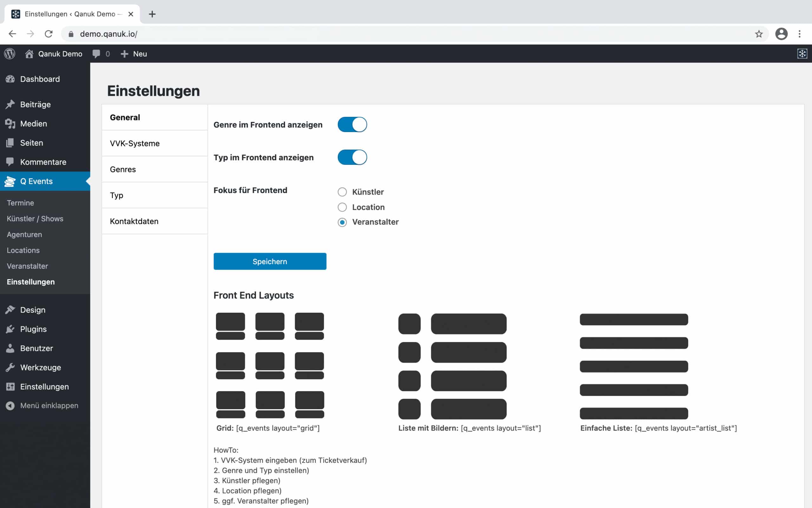This screenshot has height=508, width=812.
Task: Click the Medien media icon
Action: point(10,124)
